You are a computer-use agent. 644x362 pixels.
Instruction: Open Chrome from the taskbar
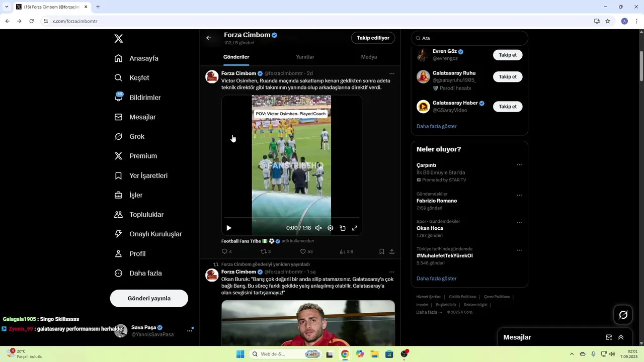pyautogui.click(x=345, y=354)
